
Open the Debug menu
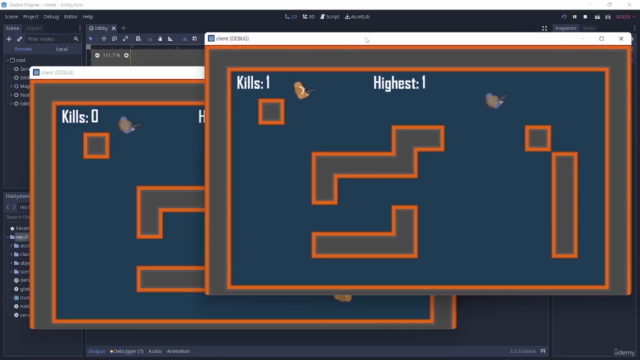(x=51, y=17)
